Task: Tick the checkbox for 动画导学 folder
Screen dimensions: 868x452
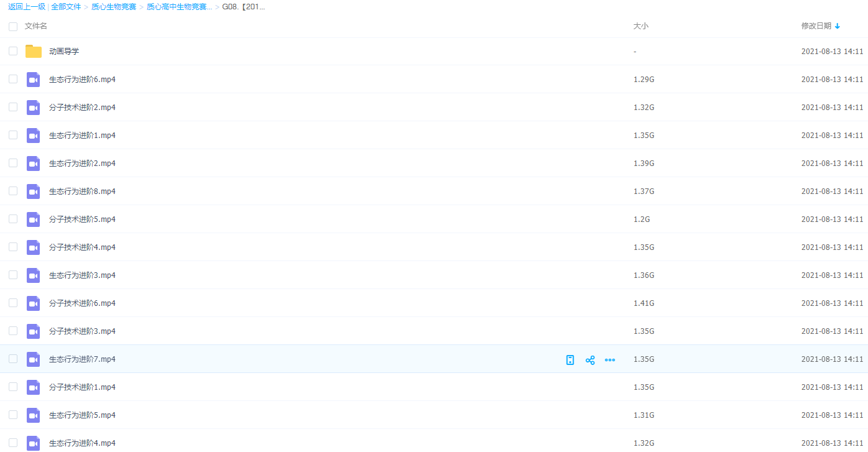Action: pos(13,52)
